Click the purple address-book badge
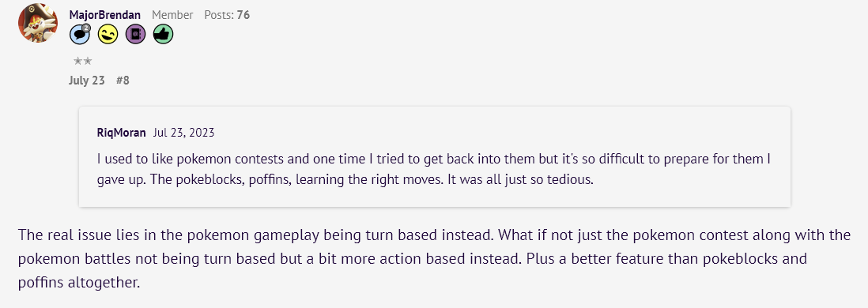The image size is (868, 308). pyautogui.click(x=136, y=35)
